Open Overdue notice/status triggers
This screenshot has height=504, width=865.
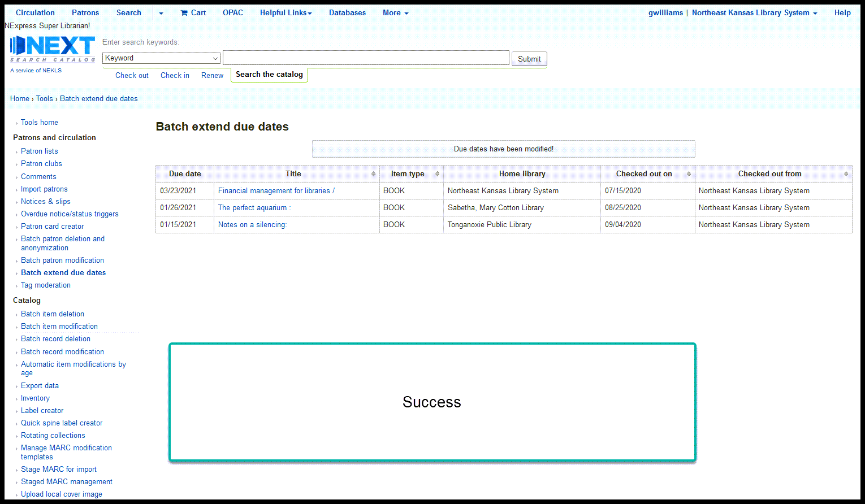(x=70, y=214)
